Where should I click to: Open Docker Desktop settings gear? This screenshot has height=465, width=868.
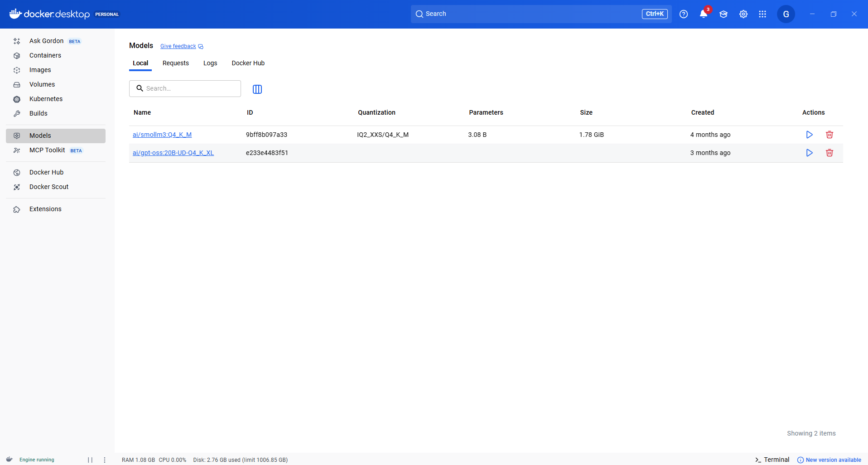pyautogui.click(x=743, y=14)
